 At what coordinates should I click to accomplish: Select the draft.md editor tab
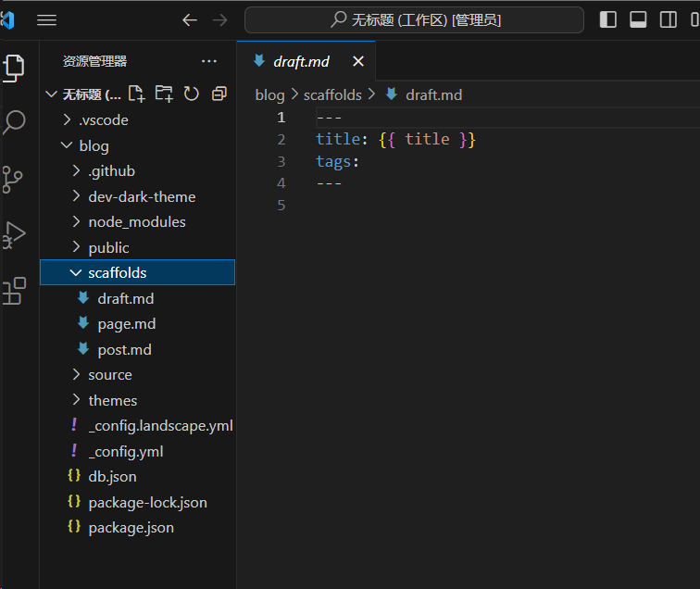click(301, 62)
